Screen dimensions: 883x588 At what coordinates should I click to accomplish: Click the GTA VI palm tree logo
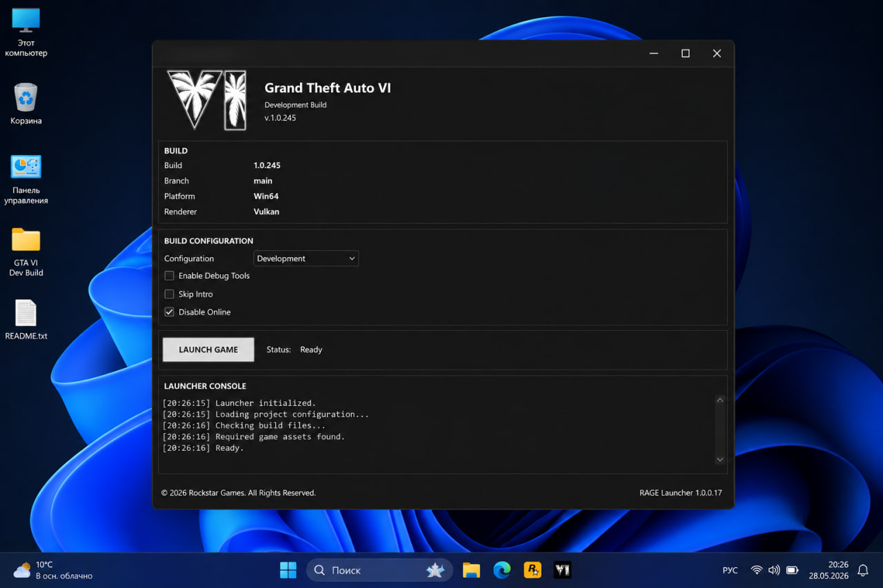[x=206, y=100]
